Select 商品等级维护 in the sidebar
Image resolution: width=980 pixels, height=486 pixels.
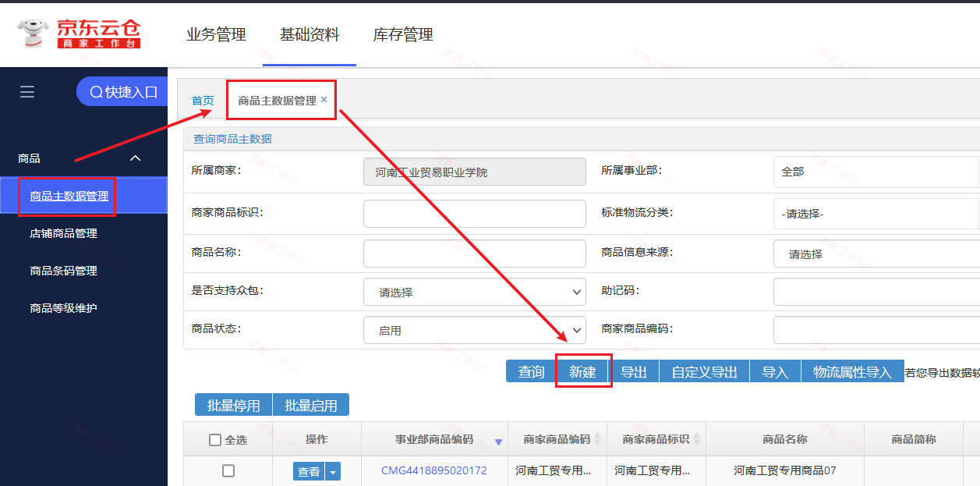pyautogui.click(x=63, y=308)
